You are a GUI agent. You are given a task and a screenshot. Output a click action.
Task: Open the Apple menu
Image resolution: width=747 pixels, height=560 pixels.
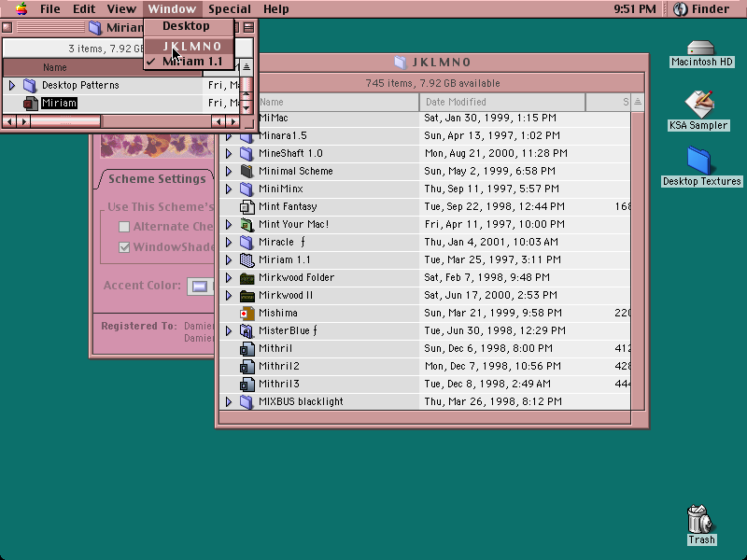pyautogui.click(x=21, y=8)
